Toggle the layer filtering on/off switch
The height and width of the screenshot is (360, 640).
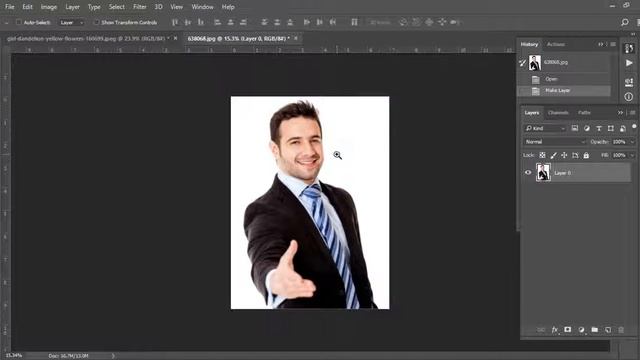click(x=634, y=127)
